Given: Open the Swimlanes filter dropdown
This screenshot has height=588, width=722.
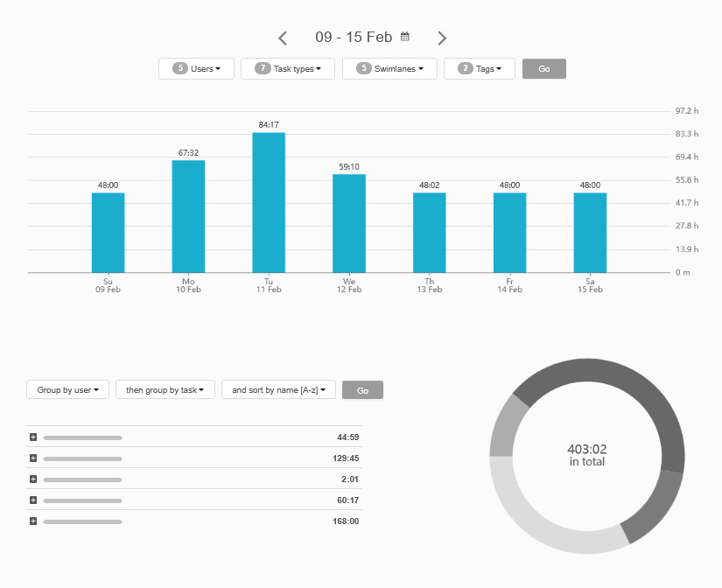Looking at the screenshot, I should pyautogui.click(x=389, y=68).
